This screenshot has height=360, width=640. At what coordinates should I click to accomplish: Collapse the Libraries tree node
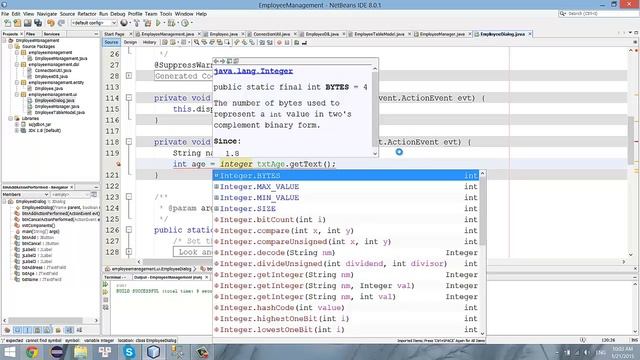pos(11,118)
